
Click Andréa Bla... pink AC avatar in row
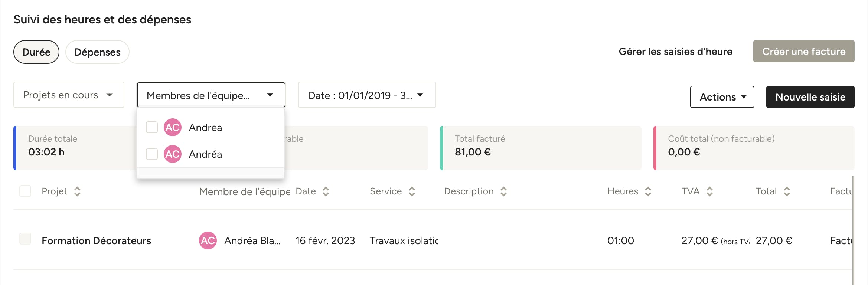[x=208, y=240]
